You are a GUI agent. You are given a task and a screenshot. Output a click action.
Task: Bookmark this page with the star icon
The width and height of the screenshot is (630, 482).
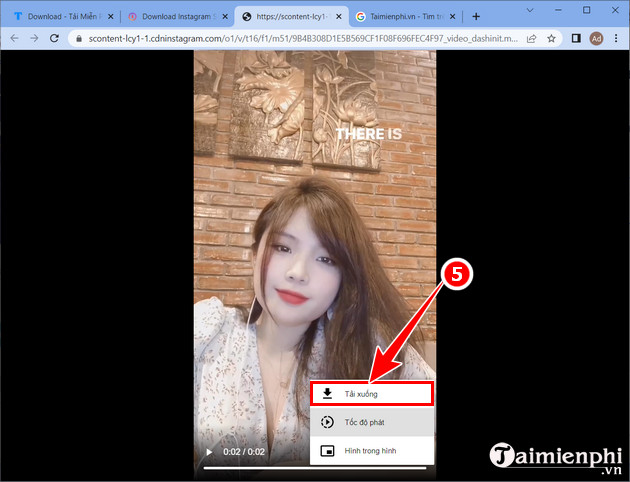pos(551,39)
